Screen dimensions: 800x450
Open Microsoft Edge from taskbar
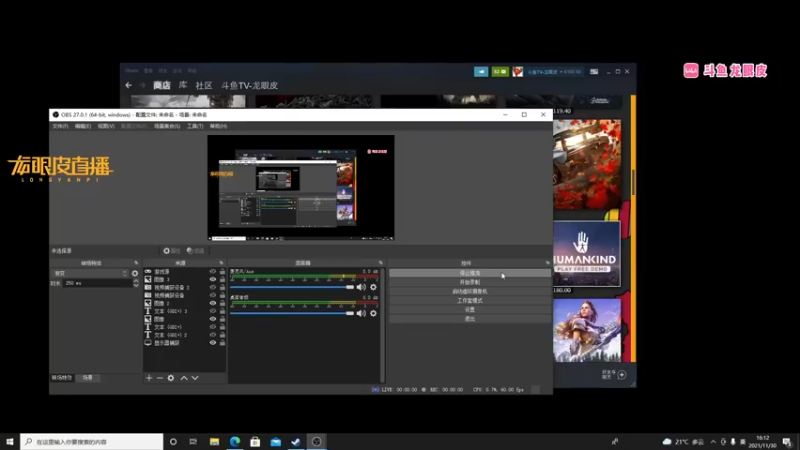(x=235, y=442)
